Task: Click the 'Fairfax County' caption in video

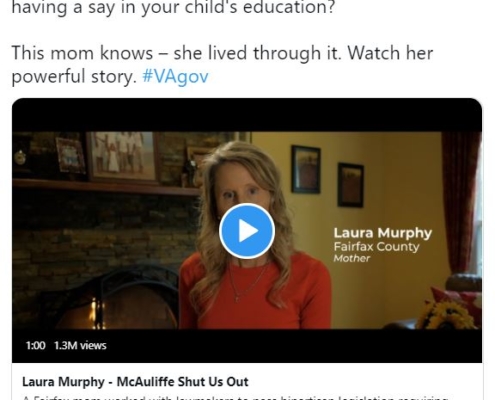Action: pyautogui.click(x=376, y=247)
